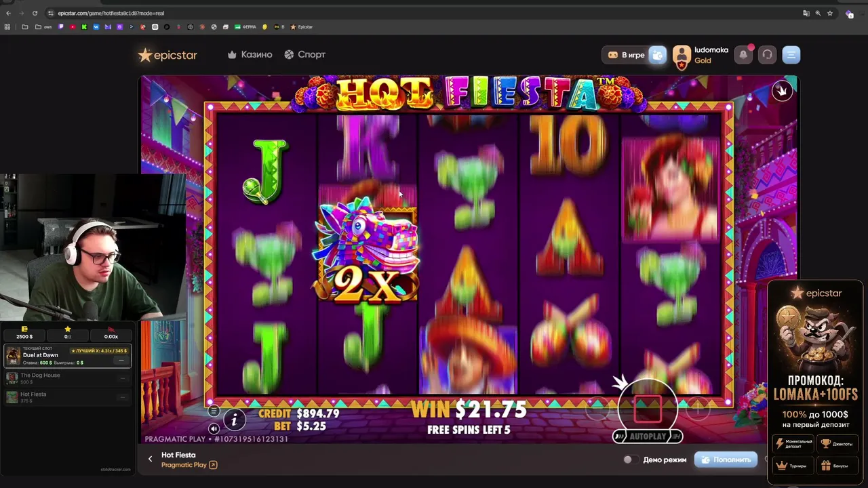868x488 pixels.
Task: Click the Бонусы tile in promo banner
Action: [837, 466]
